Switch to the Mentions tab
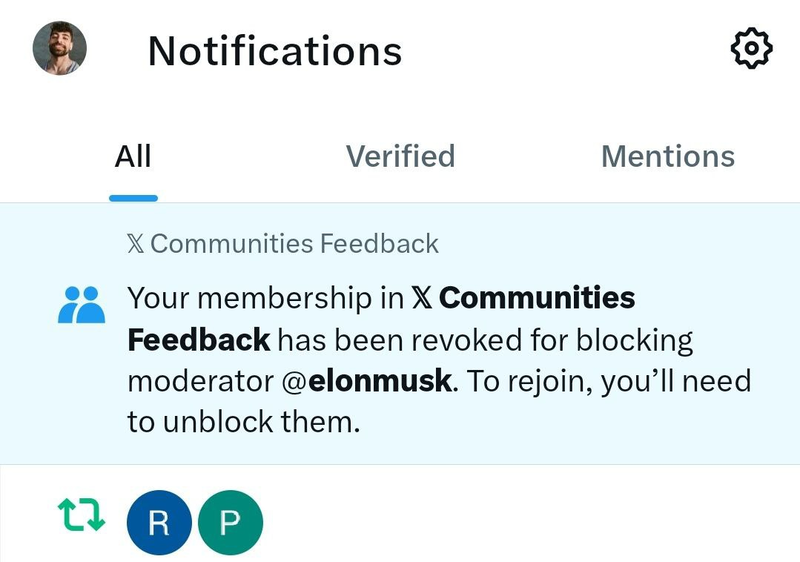Image resolution: width=800 pixels, height=562 pixels. click(667, 157)
